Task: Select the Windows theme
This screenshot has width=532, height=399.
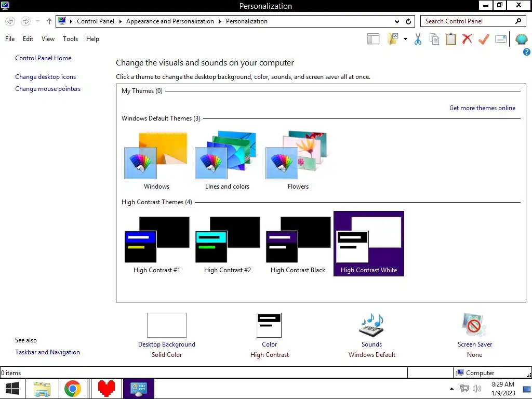Action: (156, 161)
